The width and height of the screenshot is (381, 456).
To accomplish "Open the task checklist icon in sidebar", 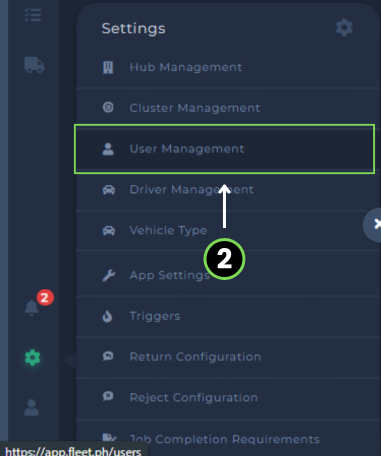I will [33, 15].
